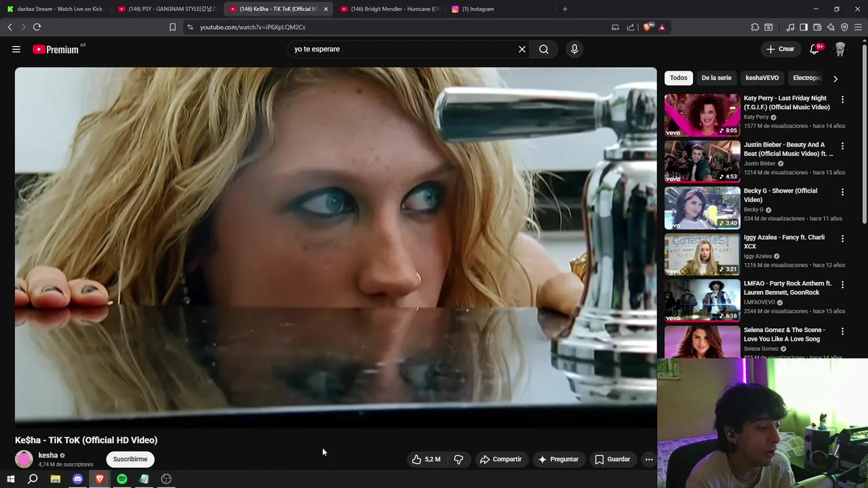Click the Preguntar button
The image size is (868, 488).
pos(558,459)
